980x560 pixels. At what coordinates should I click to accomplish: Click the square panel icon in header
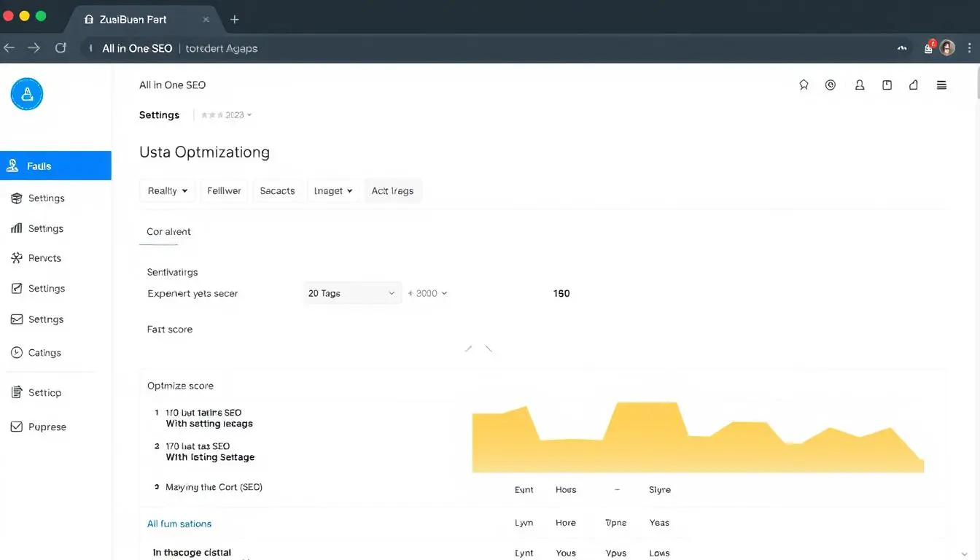(x=887, y=85)
